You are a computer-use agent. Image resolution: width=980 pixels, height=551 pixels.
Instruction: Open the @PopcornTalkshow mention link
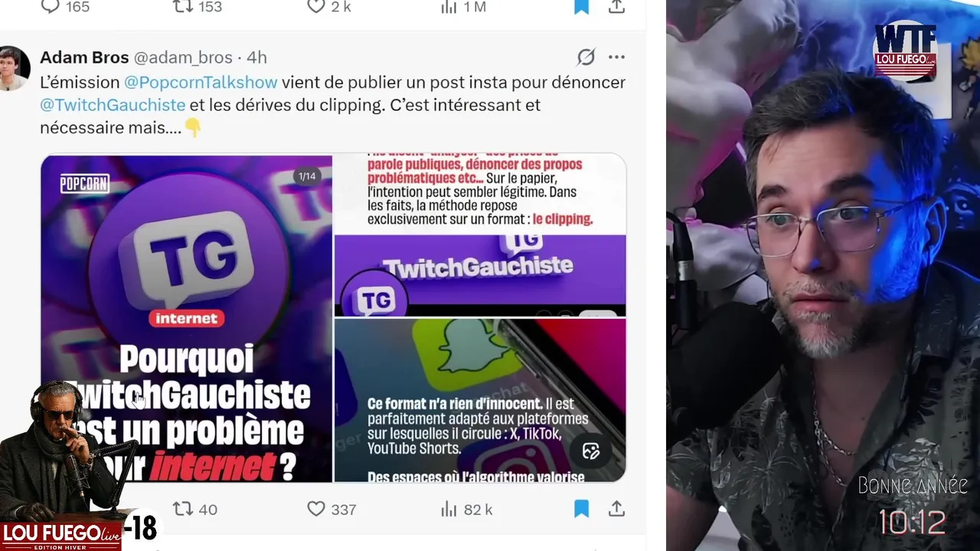pos(201,82)
